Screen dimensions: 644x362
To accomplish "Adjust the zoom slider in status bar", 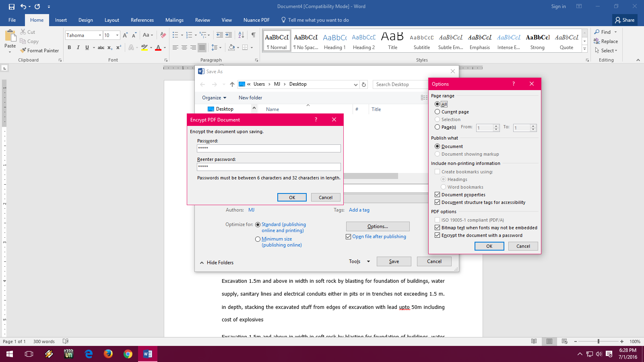I will [x=599, y=341].
